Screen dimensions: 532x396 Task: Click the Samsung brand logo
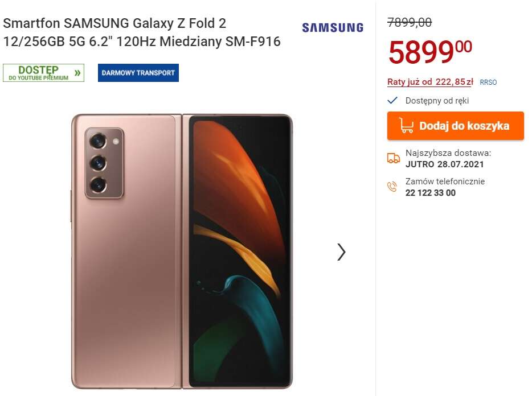(x=332, y=27)
